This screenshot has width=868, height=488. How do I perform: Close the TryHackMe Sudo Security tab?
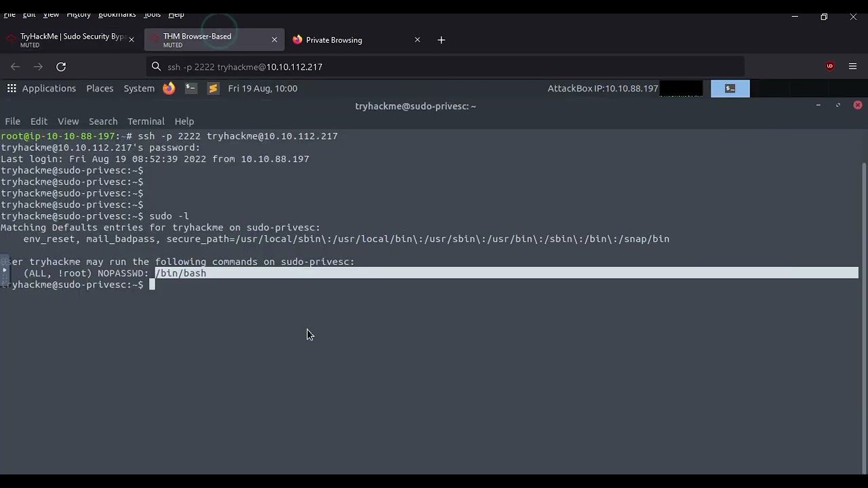pos(131,40)
